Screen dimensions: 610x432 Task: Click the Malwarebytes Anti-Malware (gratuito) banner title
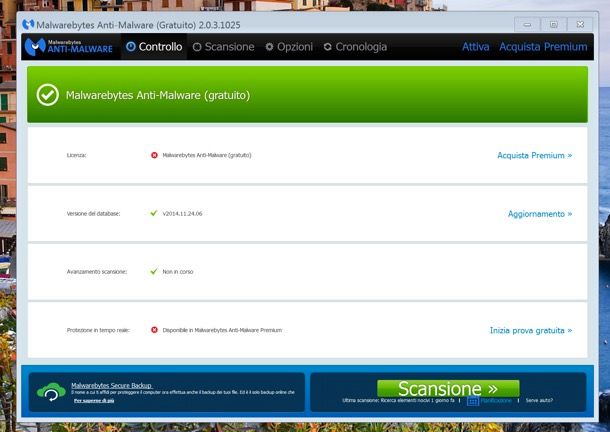(158, 95)
